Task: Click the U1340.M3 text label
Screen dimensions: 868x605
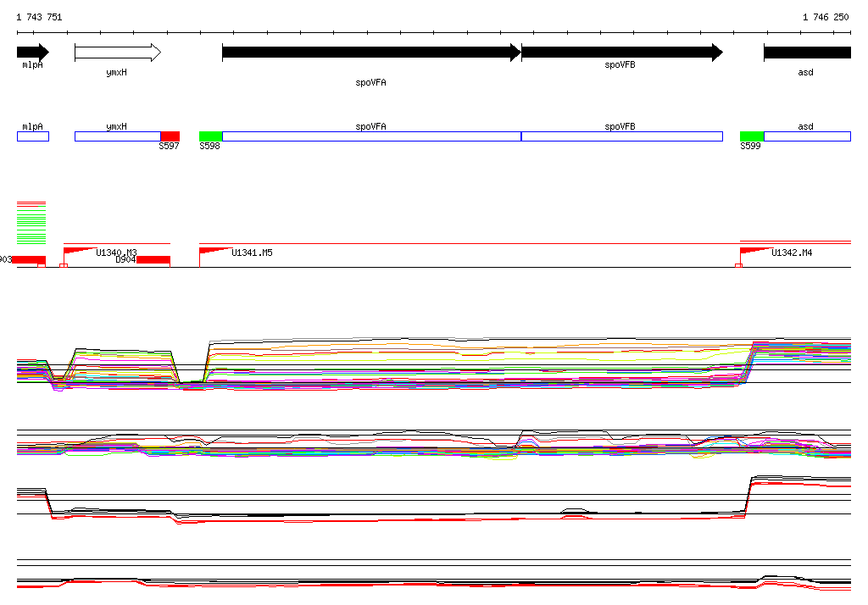Action: tap(116, 253)
